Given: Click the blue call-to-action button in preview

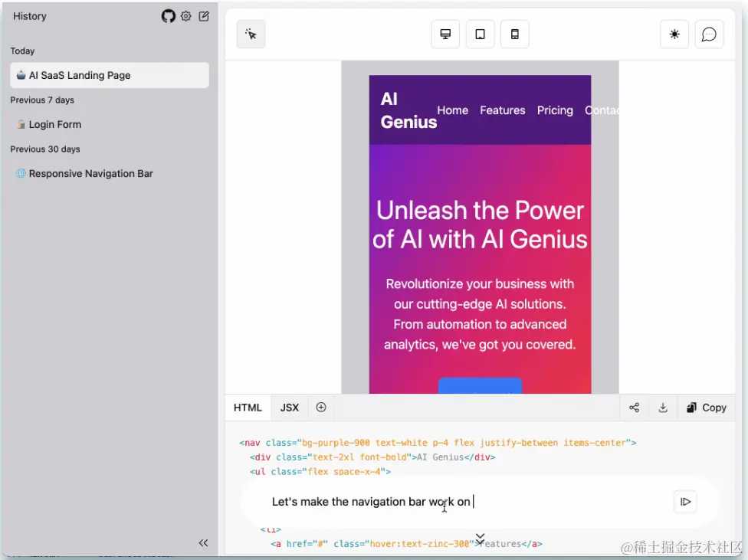Looking at the screenshot, I should (480, 386).
